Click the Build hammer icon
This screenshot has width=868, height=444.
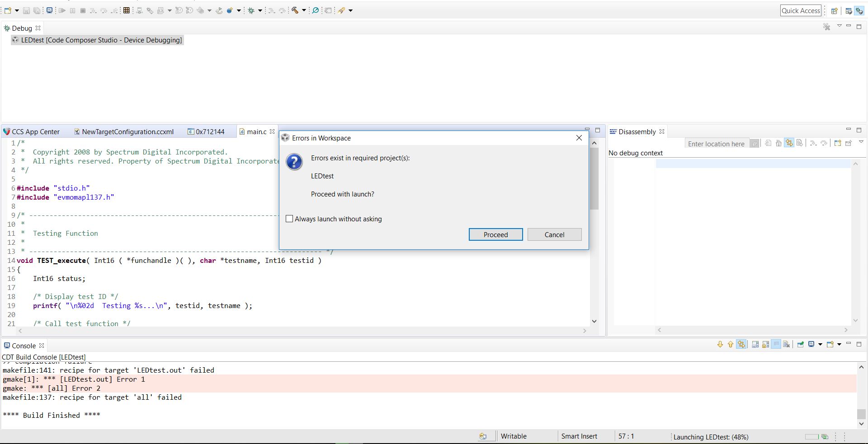click(x=295, y=10)
